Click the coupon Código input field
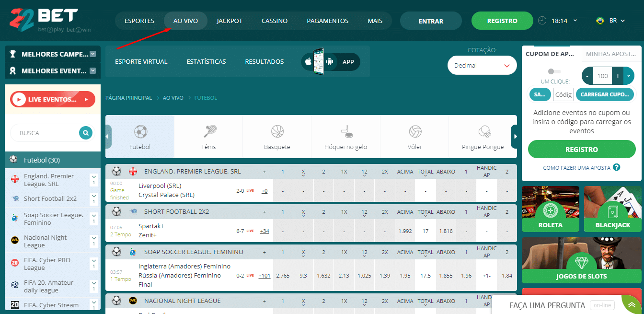The image size is (644, 314). coord(563,94)
